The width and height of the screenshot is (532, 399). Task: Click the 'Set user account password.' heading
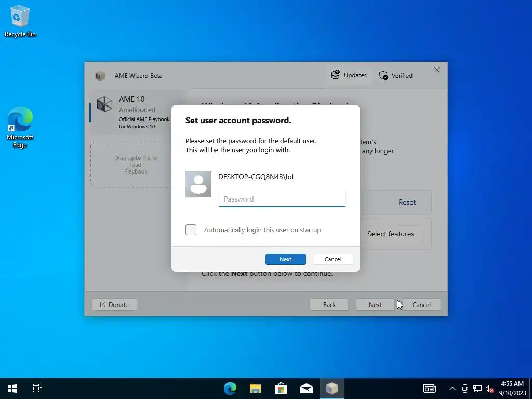tap(238, 121)
